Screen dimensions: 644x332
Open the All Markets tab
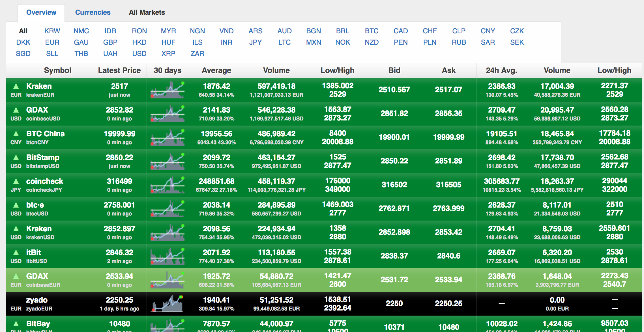(x=147, y=12)
